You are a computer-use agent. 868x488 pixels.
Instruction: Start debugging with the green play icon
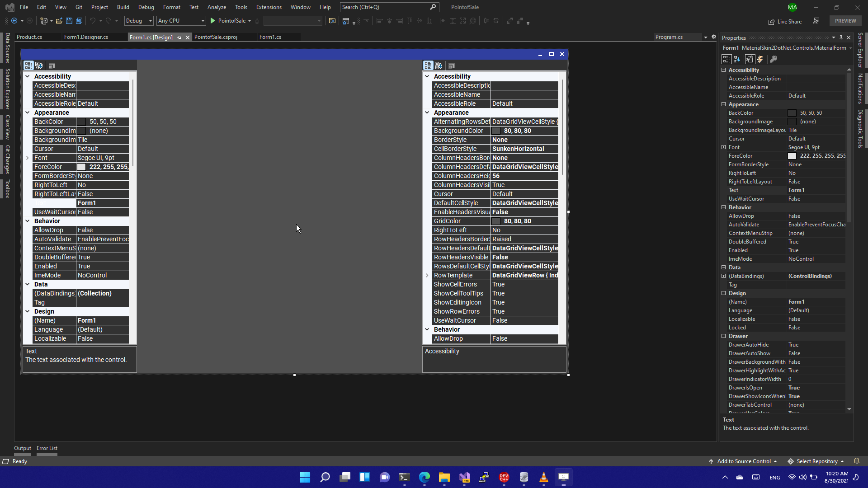[x=212, y=21]
